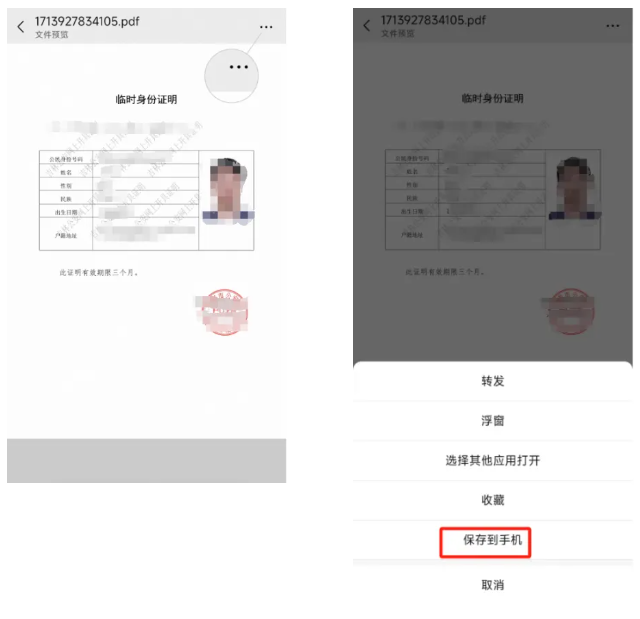Tap the back arrow in the left screenshot header

click(21, 27)
